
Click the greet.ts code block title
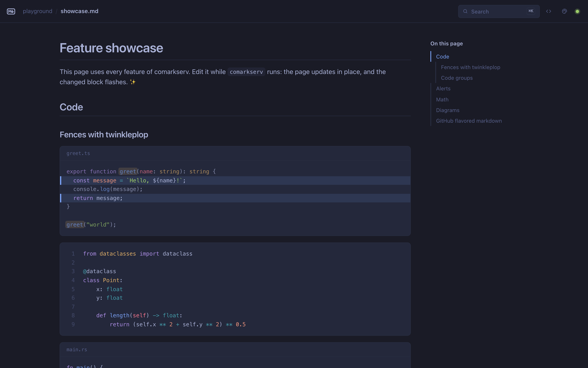78,153
